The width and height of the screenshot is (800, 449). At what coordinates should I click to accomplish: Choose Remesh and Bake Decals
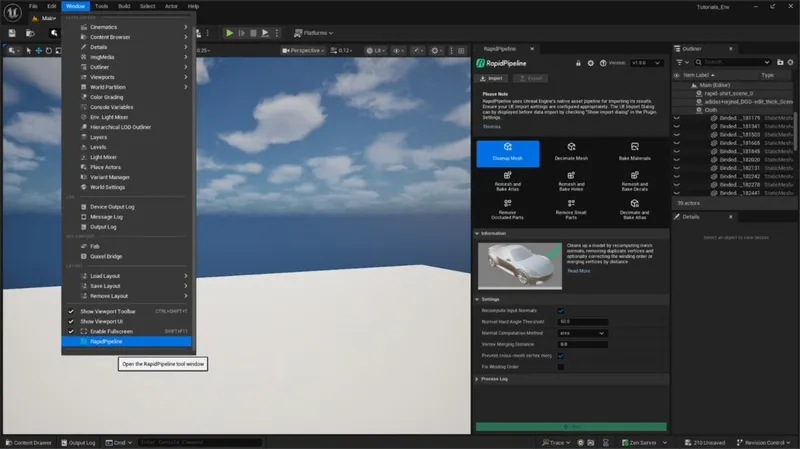tap(634, 181)
